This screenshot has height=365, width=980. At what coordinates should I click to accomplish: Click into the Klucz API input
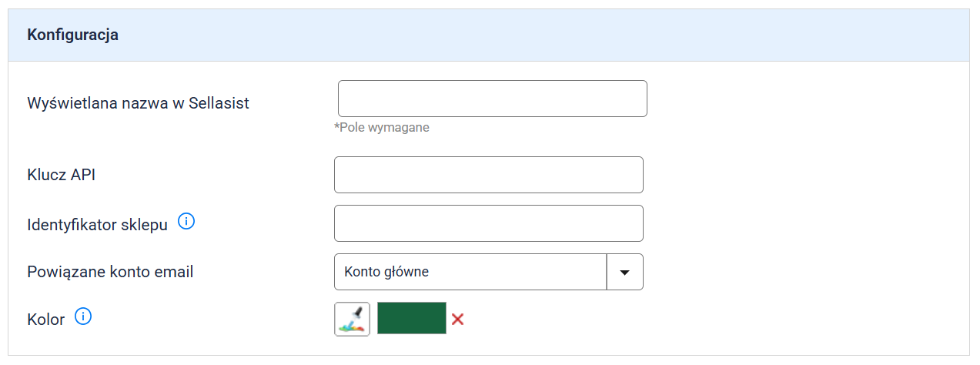point(488,175)
